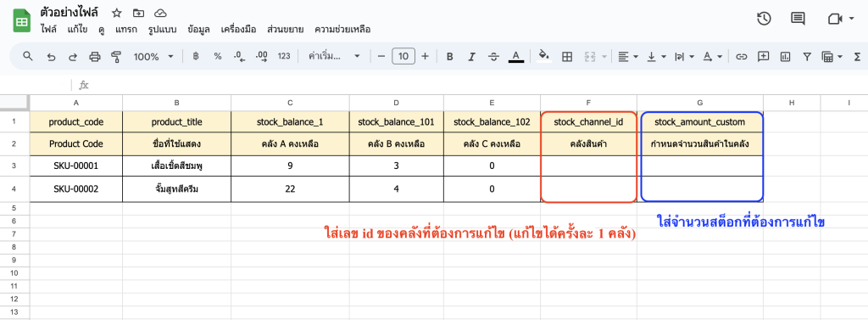Decrease font size with minus button
Image resolution: width=868 pixels, height=320 pixels.
click(381, 56)
